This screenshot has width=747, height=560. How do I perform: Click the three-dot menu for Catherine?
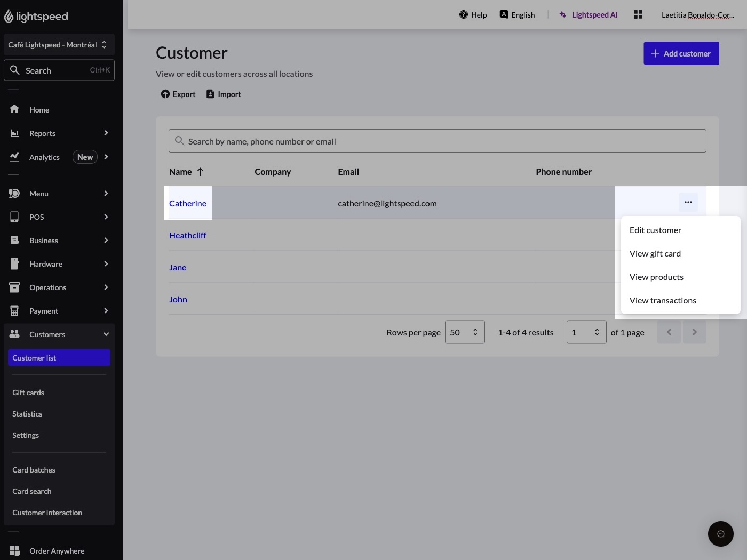pyautogui.click(x=688, y=203)
